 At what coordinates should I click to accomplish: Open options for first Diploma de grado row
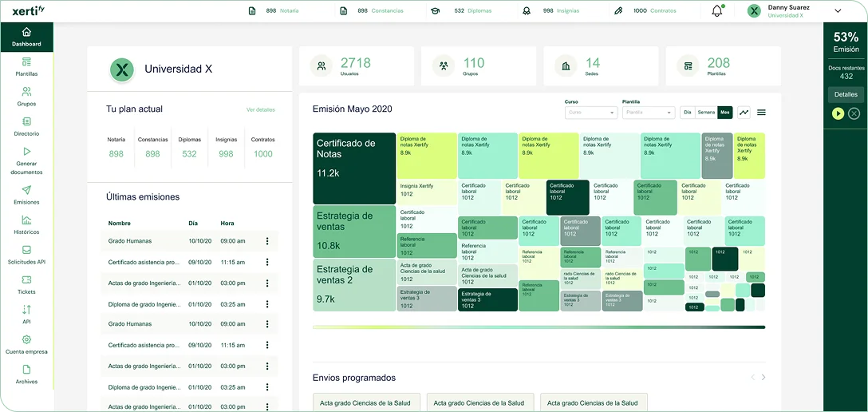[267, 304]
